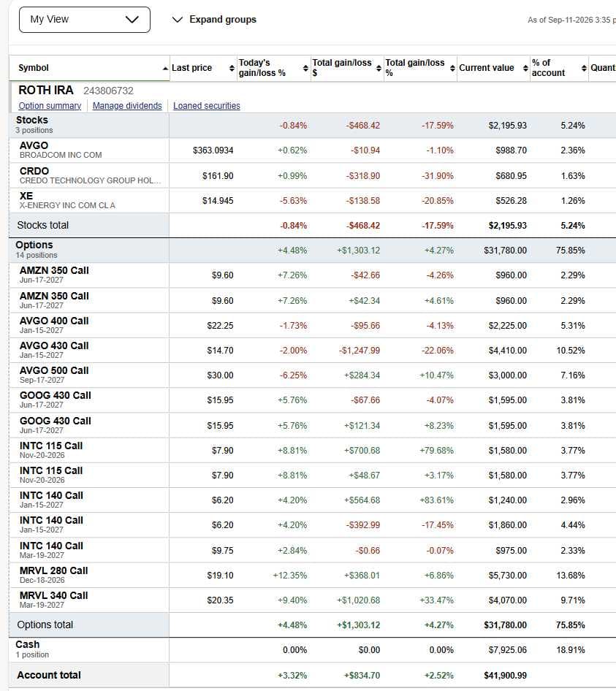Image resolution: width=616 pixels, height=691 pixels.
Task: Sort by Total gain/loss $ column
Action: (379, 68)
